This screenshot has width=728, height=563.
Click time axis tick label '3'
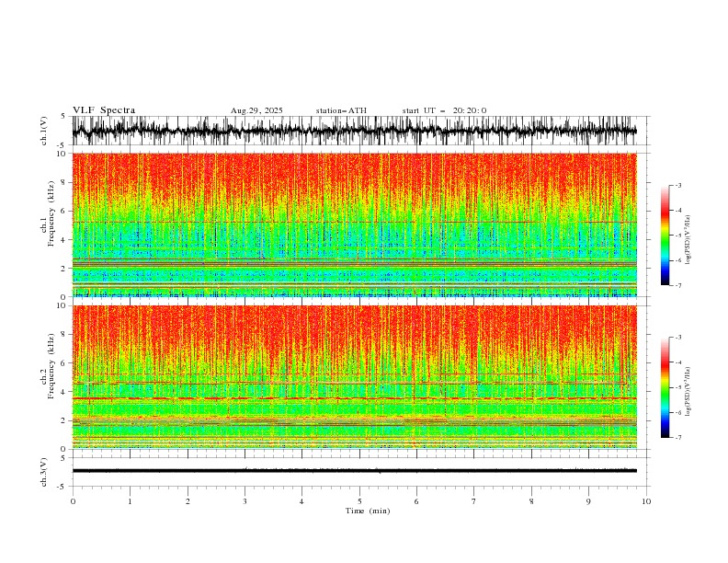[245, 501]
